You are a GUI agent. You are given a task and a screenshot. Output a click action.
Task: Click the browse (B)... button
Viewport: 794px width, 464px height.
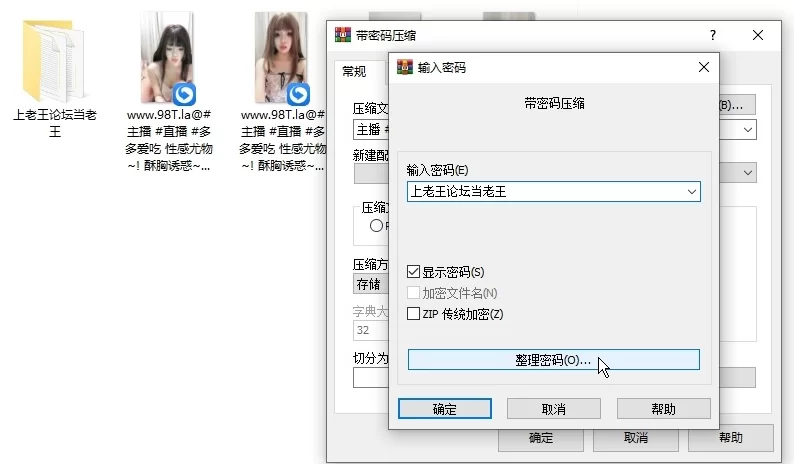point(737,105)
